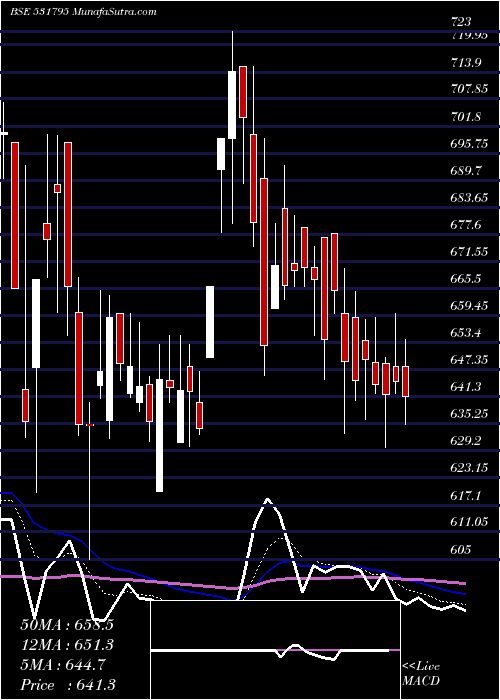Select the 665.5 price axis label
Image resolution: width=500 pixels, height=700 pixels.
click(x=464, y=279)
